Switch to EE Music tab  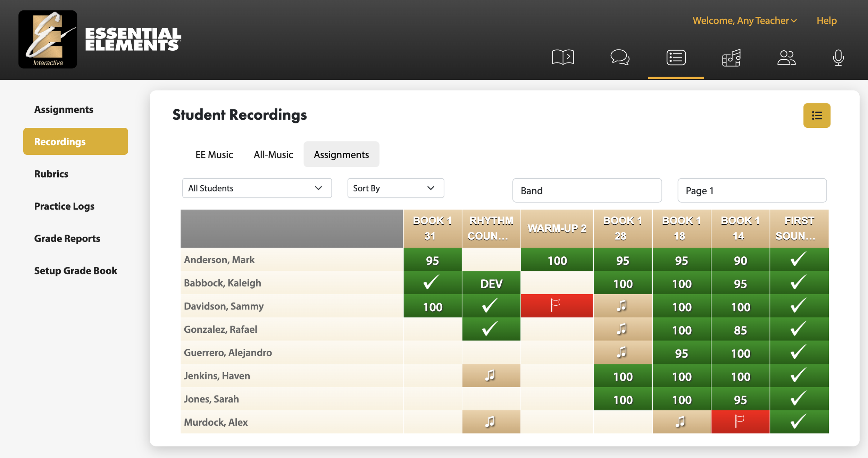click(214, 154)
